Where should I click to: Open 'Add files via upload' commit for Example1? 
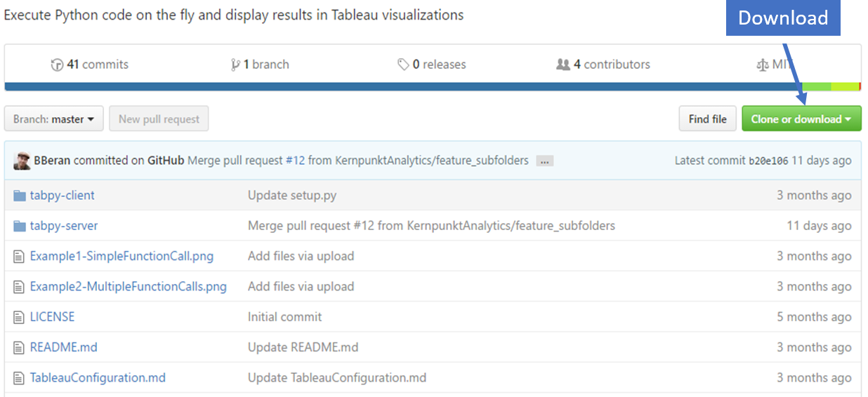[301, 256]
